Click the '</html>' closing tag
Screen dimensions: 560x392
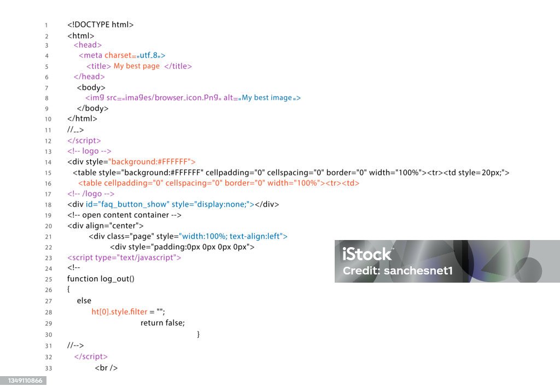[x=82, y=119]
